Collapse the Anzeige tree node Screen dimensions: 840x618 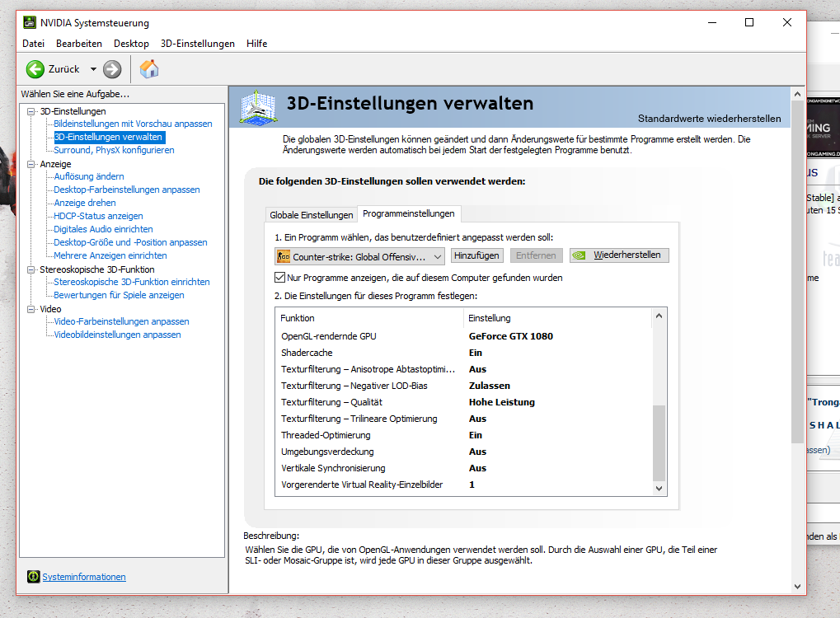pos(31,164)
